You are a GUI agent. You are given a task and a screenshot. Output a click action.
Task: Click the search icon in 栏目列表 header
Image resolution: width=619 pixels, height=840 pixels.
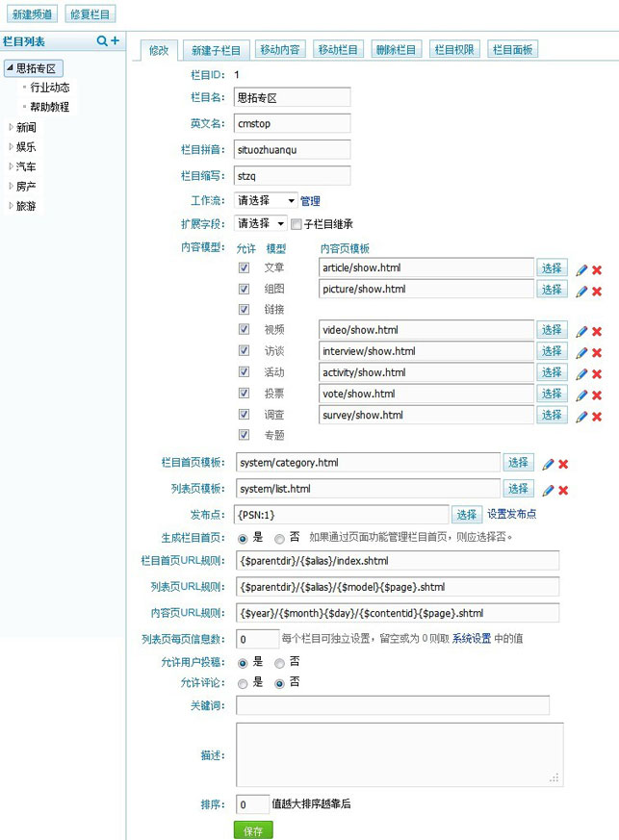pos(102,40)
